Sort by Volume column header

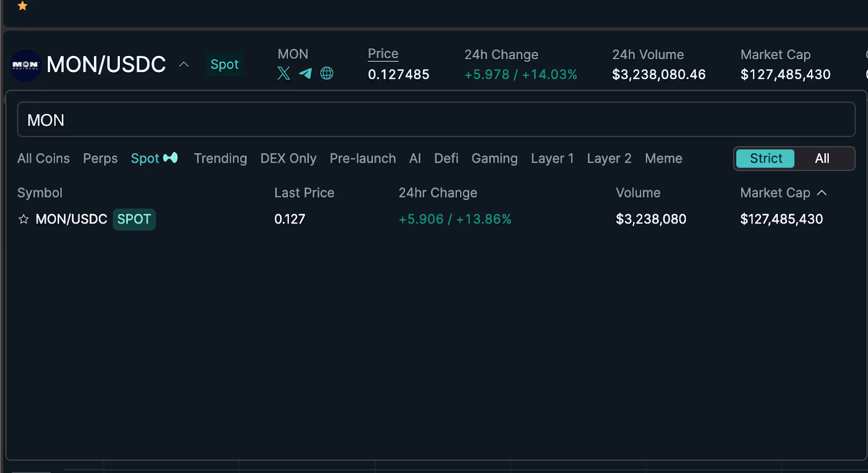click(638, 193)
